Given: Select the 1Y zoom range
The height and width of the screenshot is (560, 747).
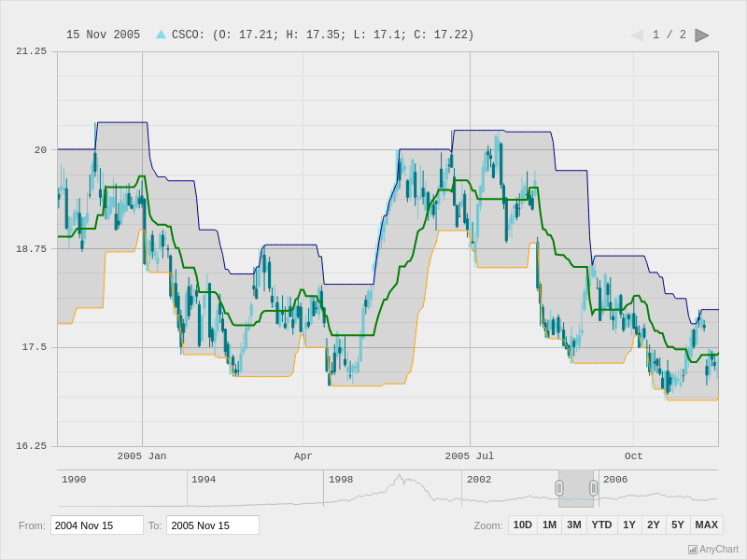Looking at the screenshot, I should coord(629,525).
